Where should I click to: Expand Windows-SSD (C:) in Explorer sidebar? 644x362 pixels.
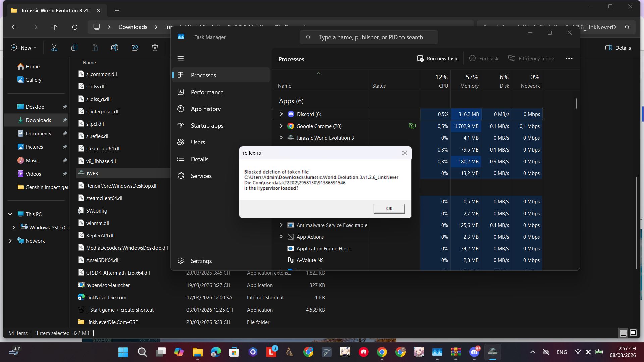coord(14,227)
